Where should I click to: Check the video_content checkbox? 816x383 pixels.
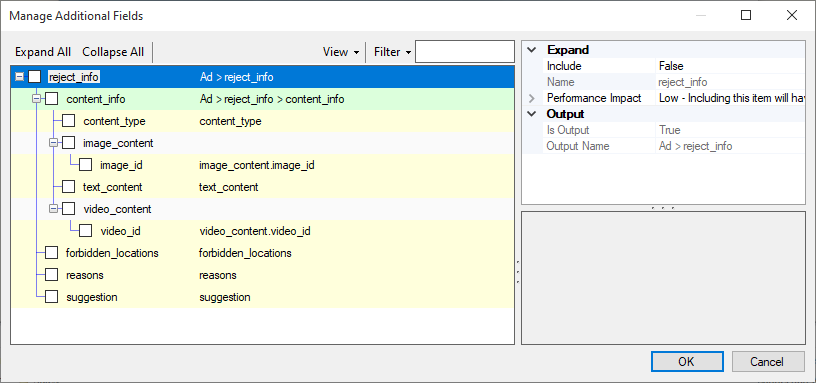click(x=69, y=209)
